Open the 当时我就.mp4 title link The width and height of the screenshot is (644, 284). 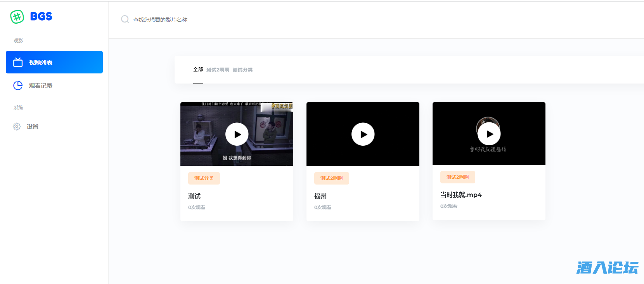tap(461, 195)
